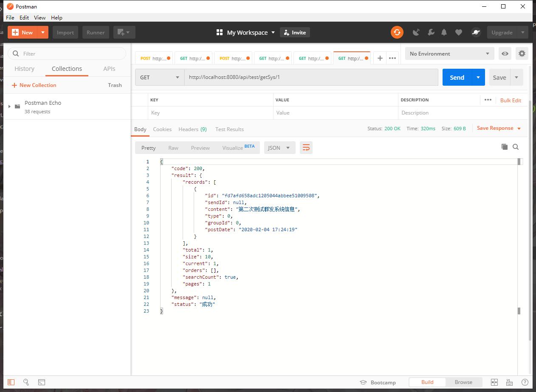Image resolution: width=536 pixels, height=392 pixels.
Task: Select Pretty response view
Action: click(x=149, y=148)
